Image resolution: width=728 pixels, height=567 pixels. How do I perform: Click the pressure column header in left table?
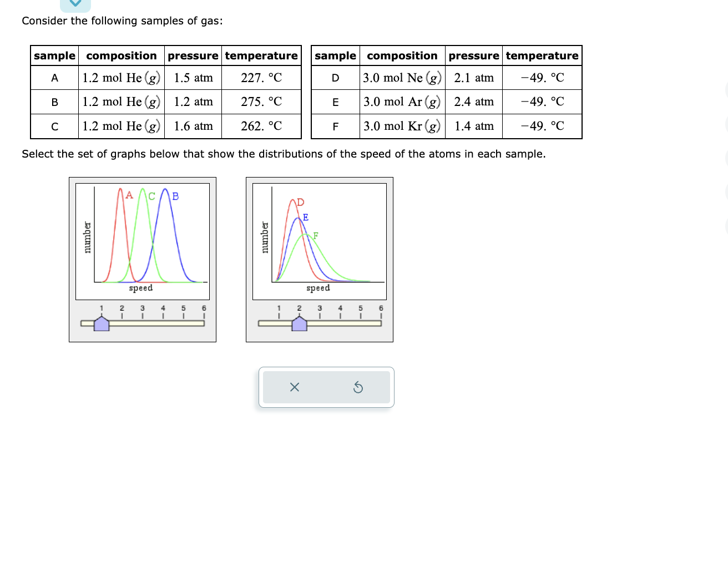tap(193, 55)
